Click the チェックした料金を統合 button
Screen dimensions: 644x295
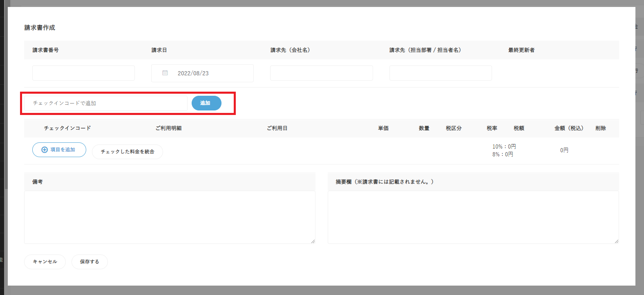pos(127,152)
